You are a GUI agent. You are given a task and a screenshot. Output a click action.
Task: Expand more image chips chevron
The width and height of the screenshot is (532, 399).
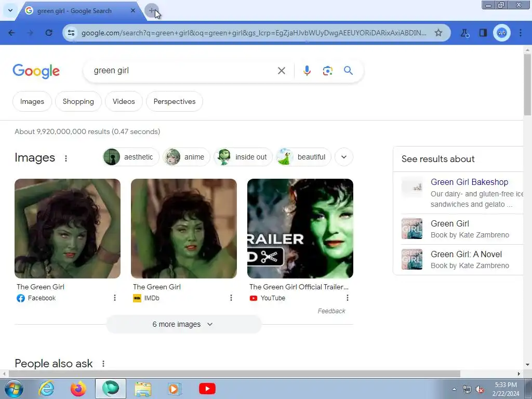click(344, 157)
